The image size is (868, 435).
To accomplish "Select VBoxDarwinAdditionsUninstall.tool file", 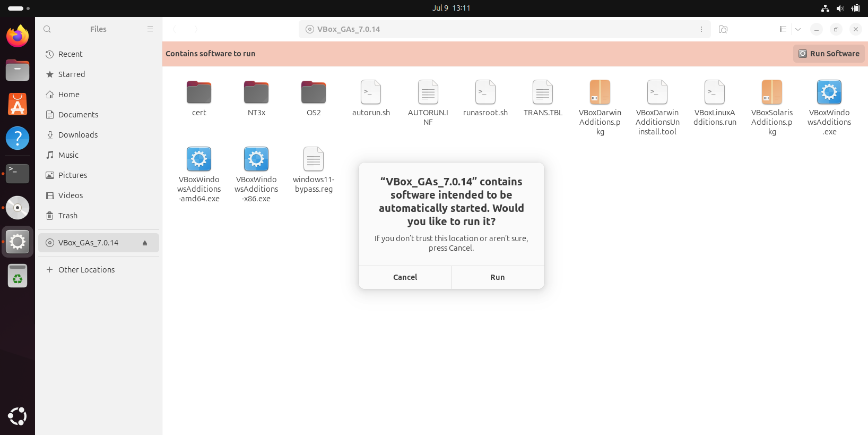I will (657, 108).
